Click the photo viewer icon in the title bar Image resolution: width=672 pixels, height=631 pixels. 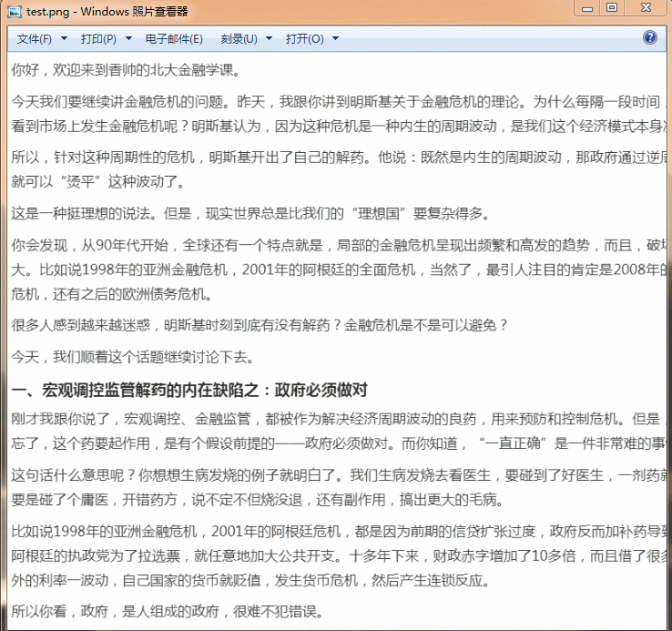pyautogui.click(x=15, y=12)
